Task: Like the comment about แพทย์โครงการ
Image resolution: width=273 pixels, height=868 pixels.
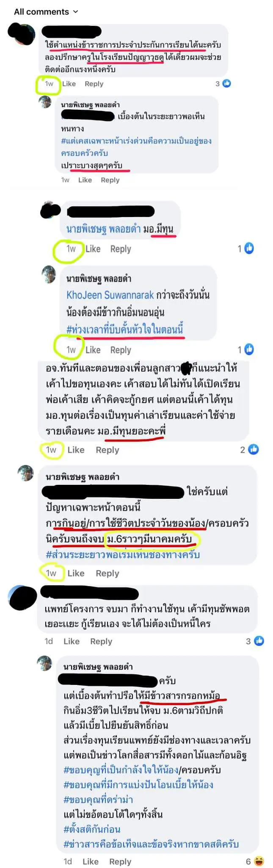Action: (72, 641)
